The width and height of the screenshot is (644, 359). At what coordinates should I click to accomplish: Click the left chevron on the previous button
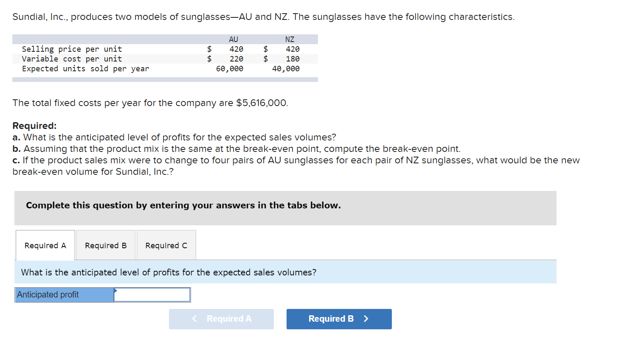[194, 319]
